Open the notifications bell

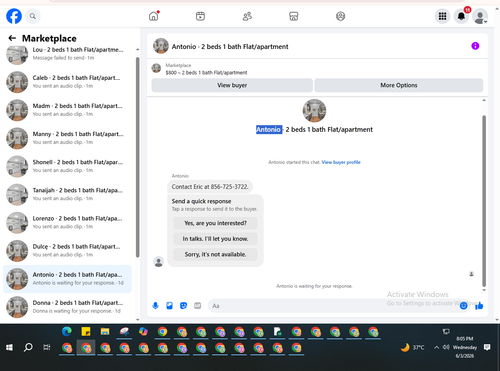[x=461, y=16]
